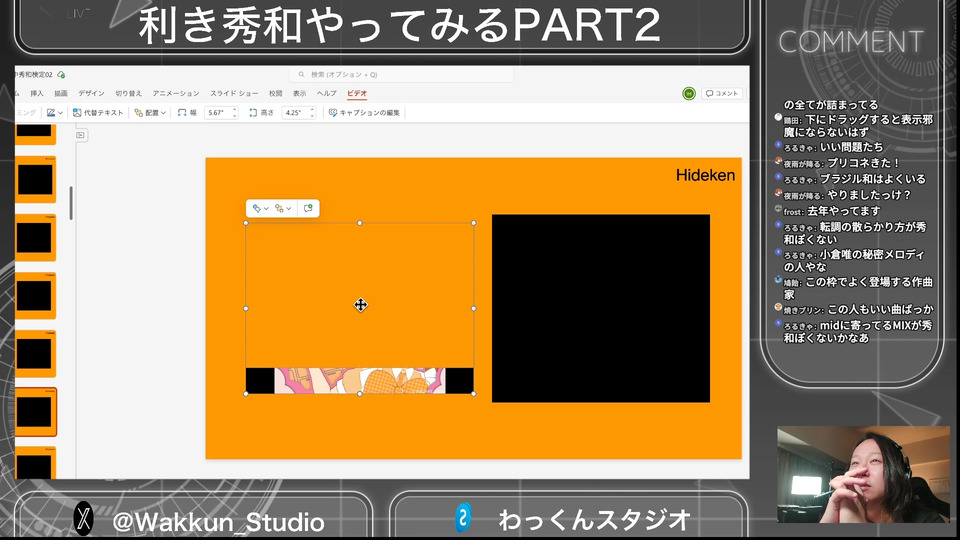Open the コメント comments button

722,94
